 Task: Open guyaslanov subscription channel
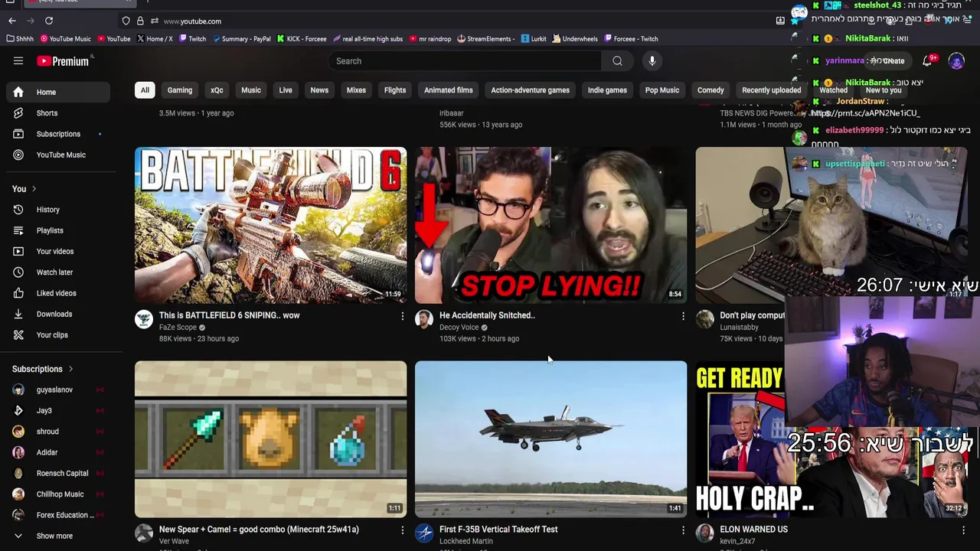[58, 390]
